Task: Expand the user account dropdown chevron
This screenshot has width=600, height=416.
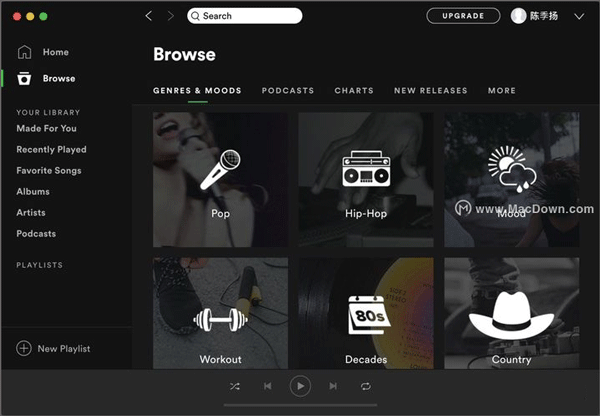Action: pyautogui.click(x=579, y=16)
